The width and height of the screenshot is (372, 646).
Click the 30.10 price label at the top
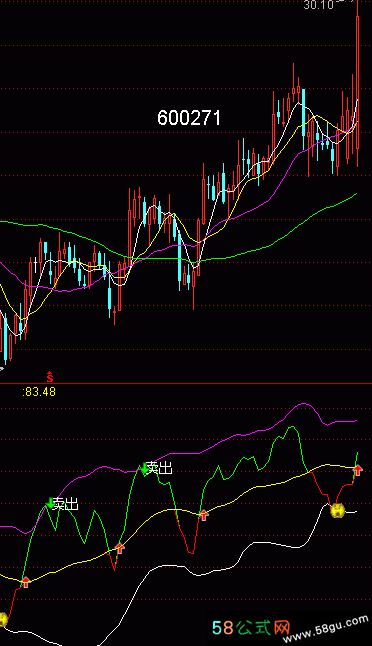point(318,5)
